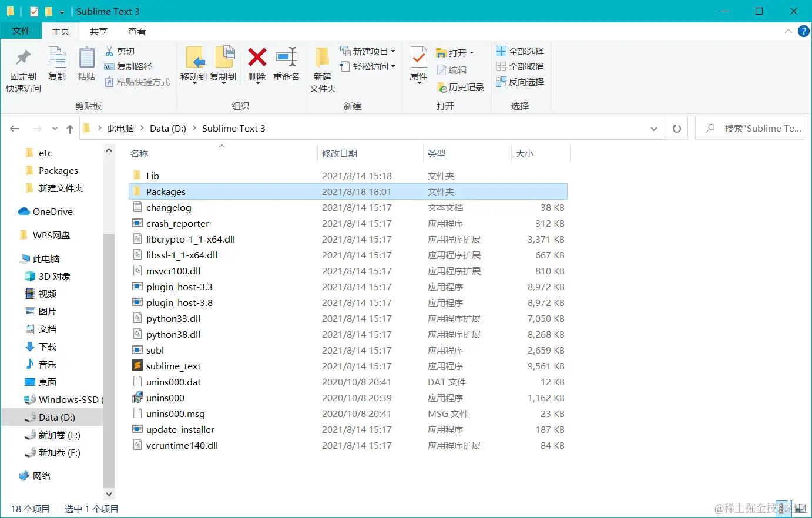The width and height of the screenshot is (812, 518).
Task: Click Properties icon in title bar quick access
Action: (34, 11)
